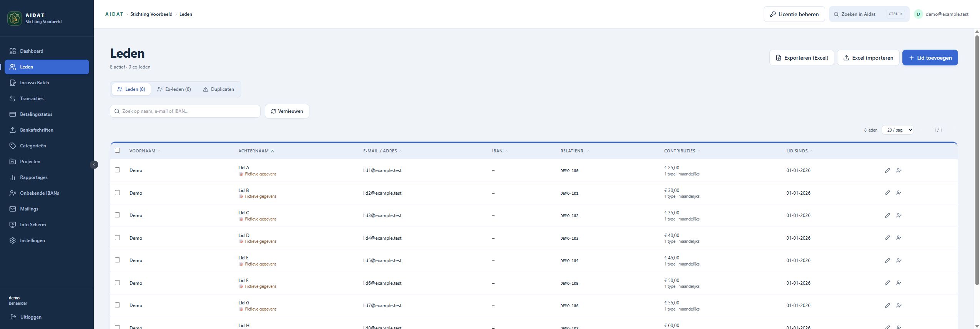Click user-remove icon in Lid G row

(899, 306)
